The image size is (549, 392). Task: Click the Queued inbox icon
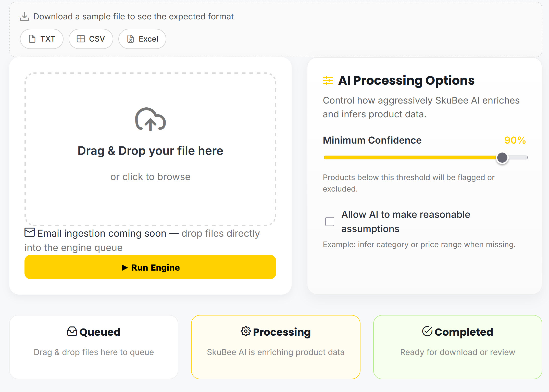coord(72,332)
